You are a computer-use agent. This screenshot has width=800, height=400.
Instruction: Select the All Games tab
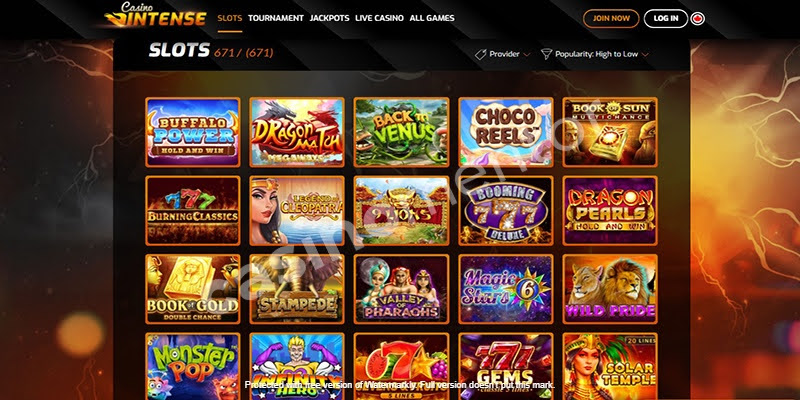[432, 18]
